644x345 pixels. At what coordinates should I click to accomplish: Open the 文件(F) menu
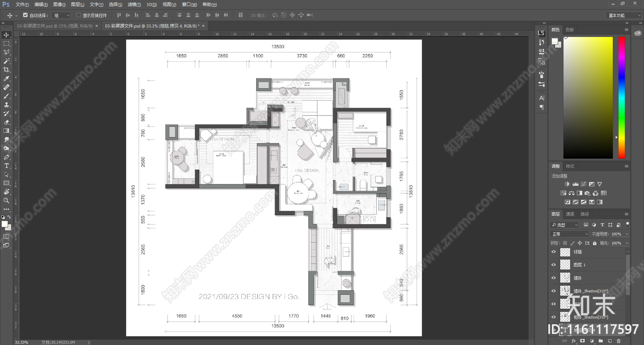(x=22, y=4)
